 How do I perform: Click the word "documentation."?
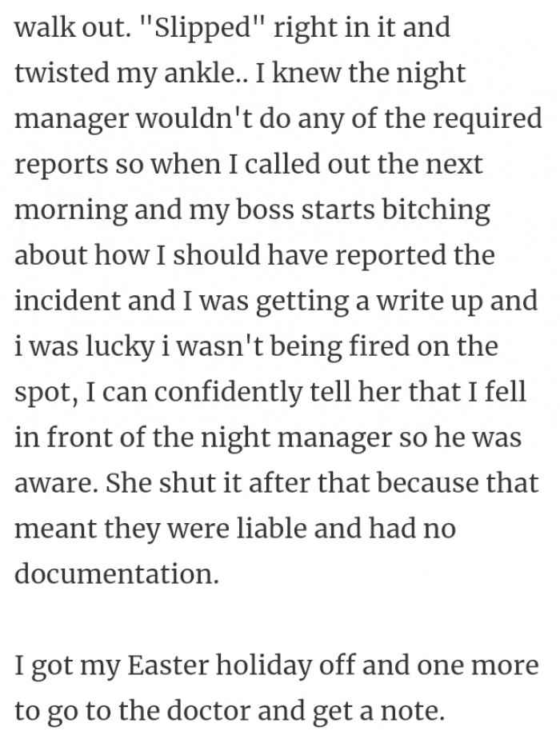click(117, 573)
